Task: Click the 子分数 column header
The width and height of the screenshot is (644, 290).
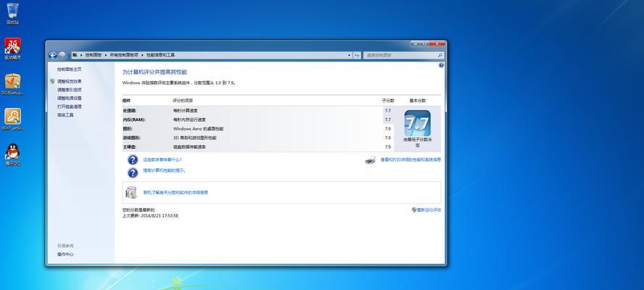Action: (388, 101)
